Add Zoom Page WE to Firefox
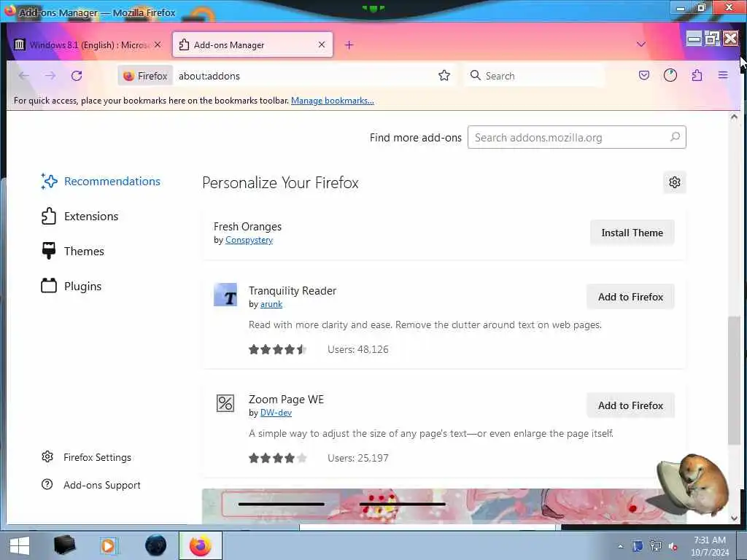This screenshot has height=560, width=747. [631, 405]
